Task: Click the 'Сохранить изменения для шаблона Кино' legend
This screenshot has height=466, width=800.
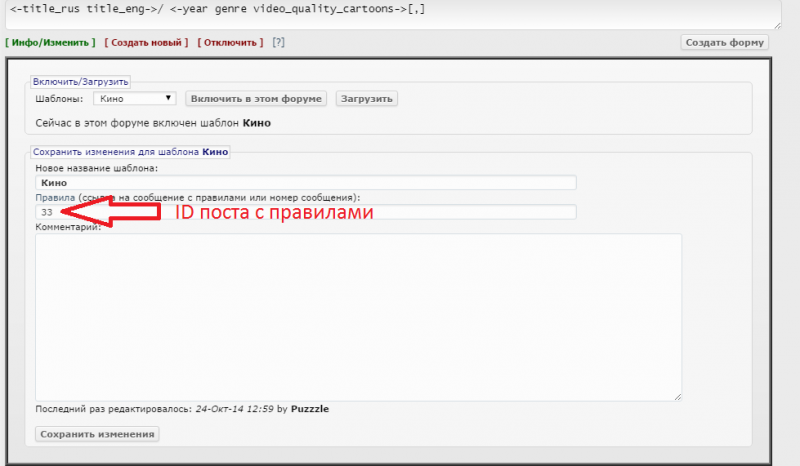Action: coord(130,152)
